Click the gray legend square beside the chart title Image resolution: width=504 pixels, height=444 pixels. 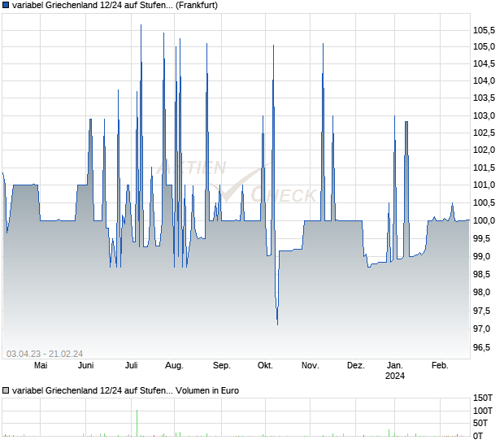[7, 7]
